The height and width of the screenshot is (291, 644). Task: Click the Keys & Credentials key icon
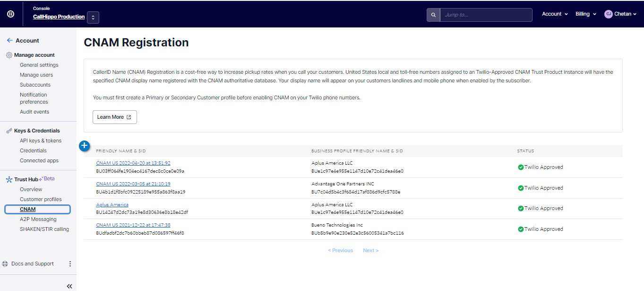coord(9,131)
